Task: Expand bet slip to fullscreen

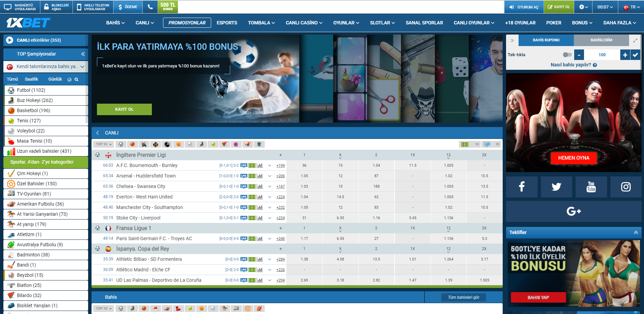Action: pos(635,40)
